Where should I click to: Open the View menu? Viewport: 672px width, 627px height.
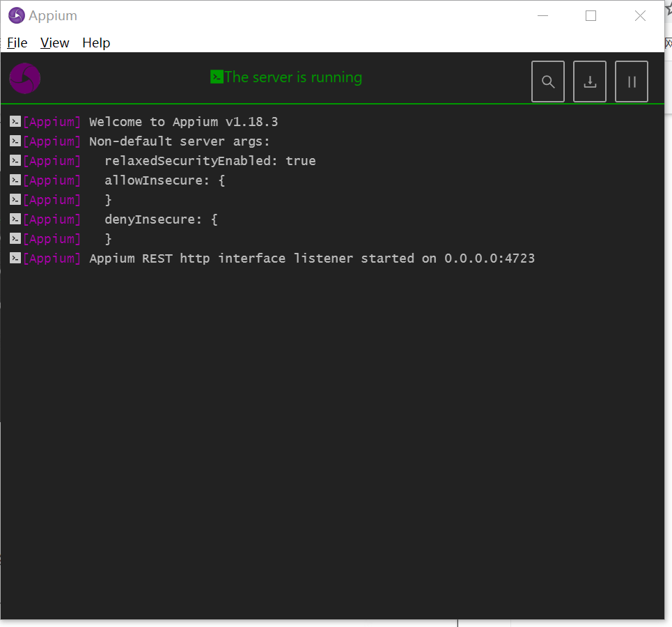54,43
